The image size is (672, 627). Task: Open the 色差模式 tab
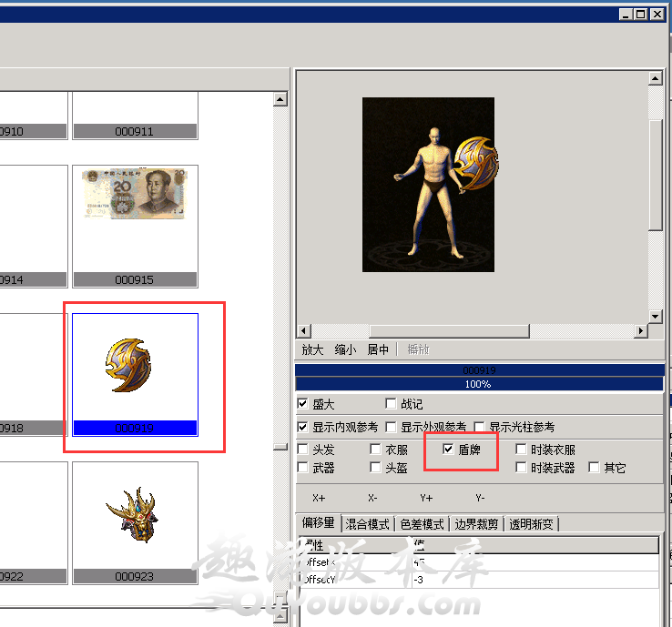coord(421,524)
